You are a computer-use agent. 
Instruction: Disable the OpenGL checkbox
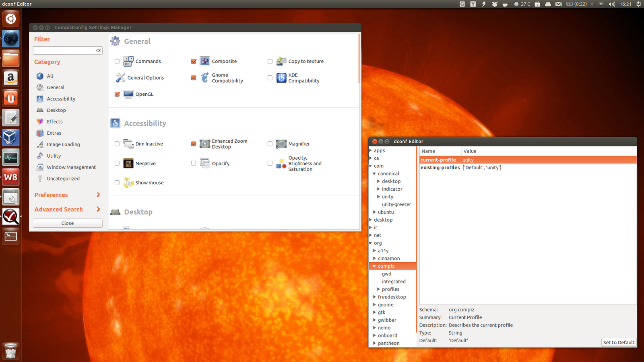click(117, 94)
